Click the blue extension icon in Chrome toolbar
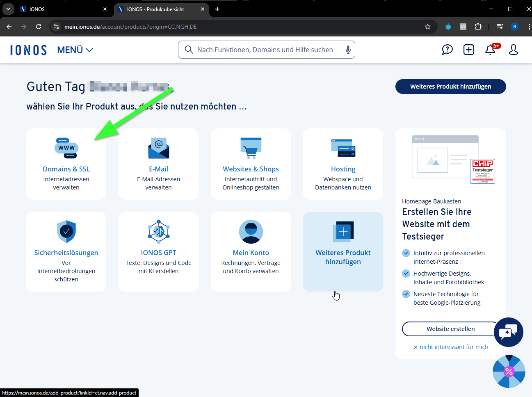Image resolution: width=532 pixels, height=397 pixels. coord(448,27)
